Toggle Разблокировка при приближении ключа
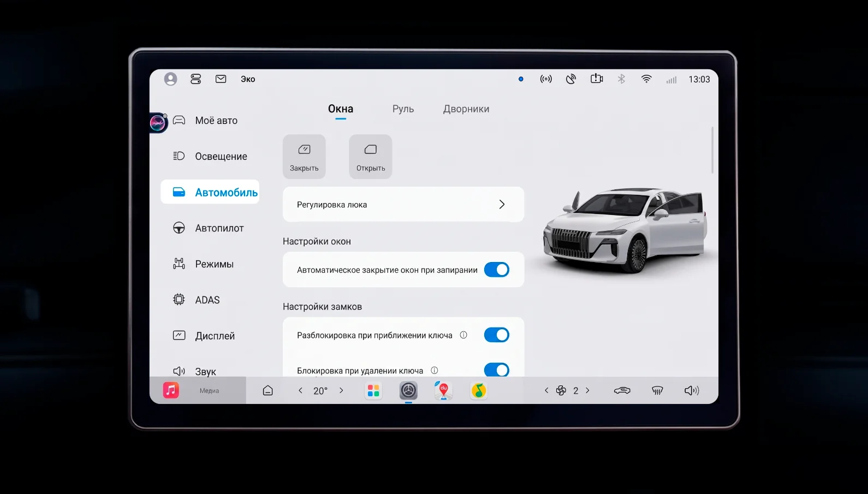Viewport: 868px width, 494px height. (497, 335)
